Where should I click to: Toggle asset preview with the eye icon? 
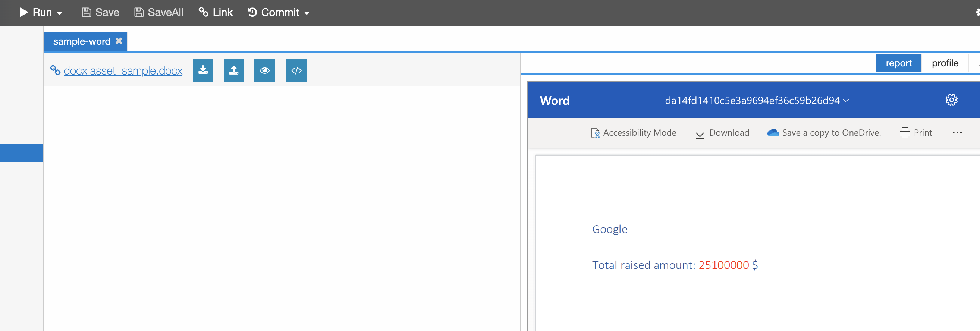pyautogui.click(x=264, y=70)
